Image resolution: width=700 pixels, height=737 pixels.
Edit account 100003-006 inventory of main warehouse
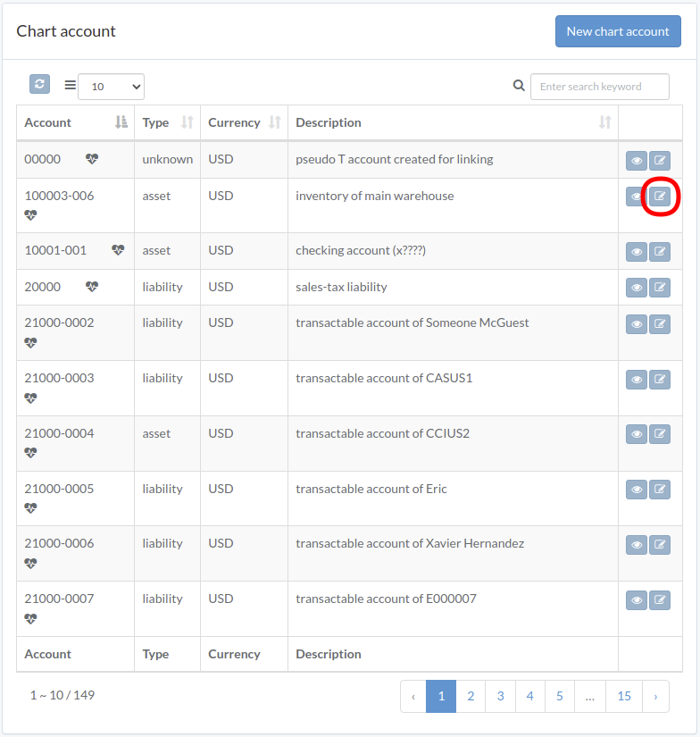(660, 196)
